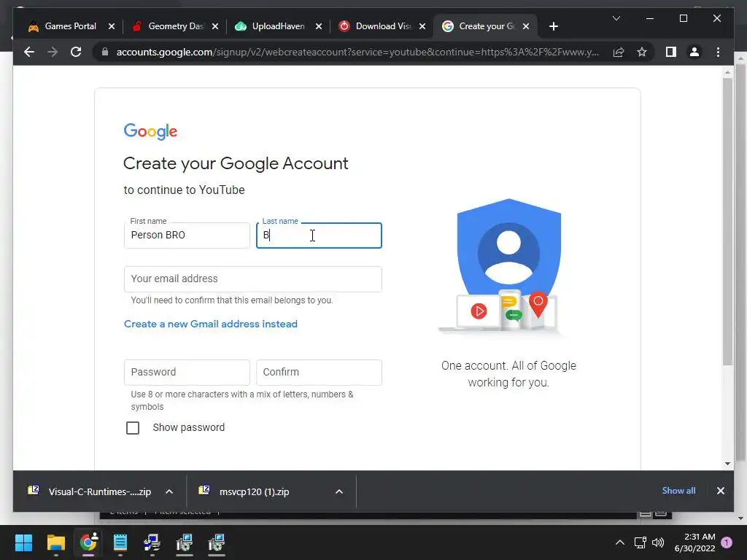
Task: Close the Create your Google tab
Action: click(x=526, y=26)
